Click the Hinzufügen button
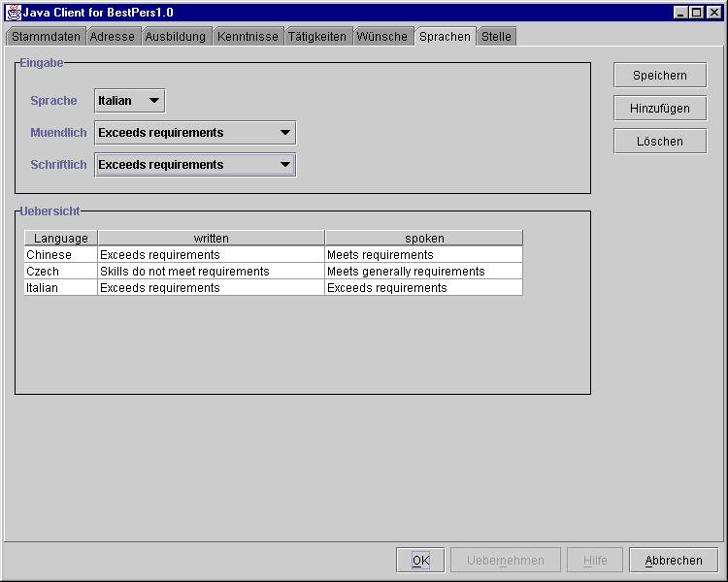 pos(660,109)
